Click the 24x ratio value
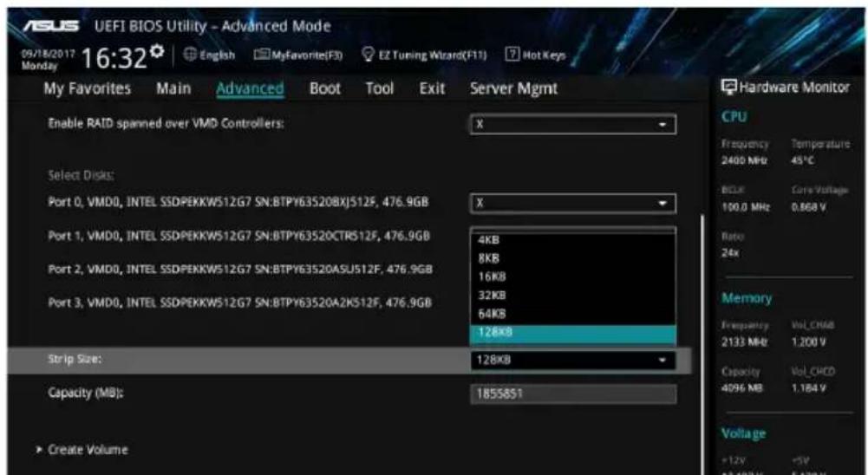 (729, 253)
